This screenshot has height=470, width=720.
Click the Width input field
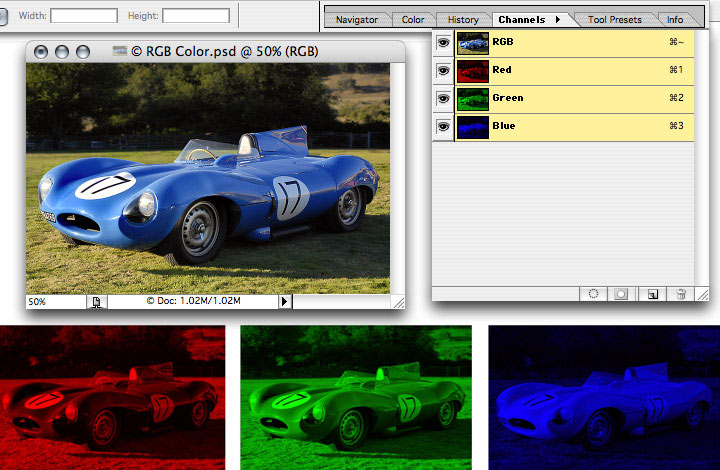[84, 16]
